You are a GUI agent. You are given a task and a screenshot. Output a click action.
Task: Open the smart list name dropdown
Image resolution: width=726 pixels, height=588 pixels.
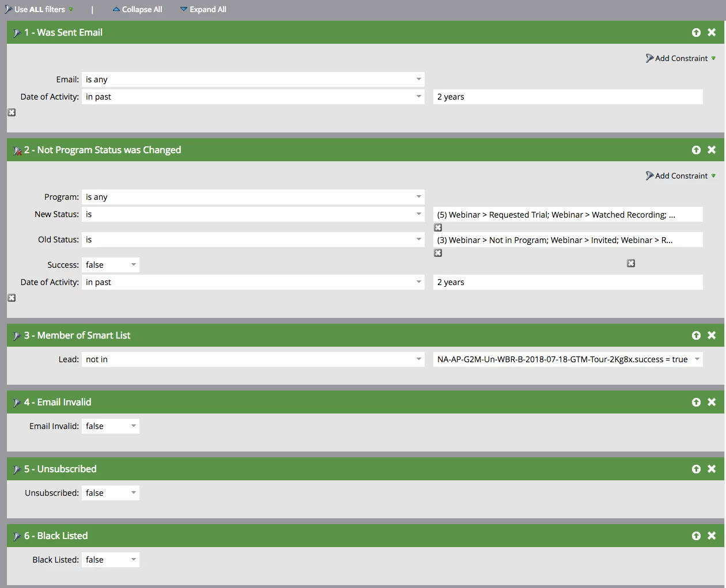pos(568,359)
